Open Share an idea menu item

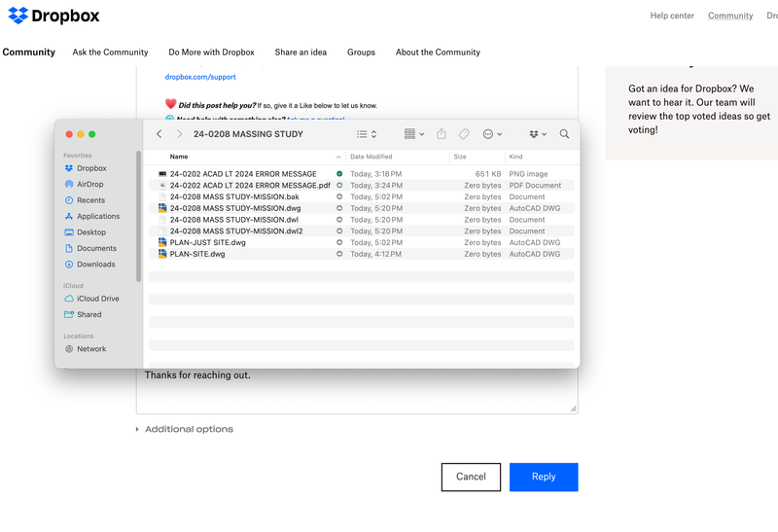(301, 53)
